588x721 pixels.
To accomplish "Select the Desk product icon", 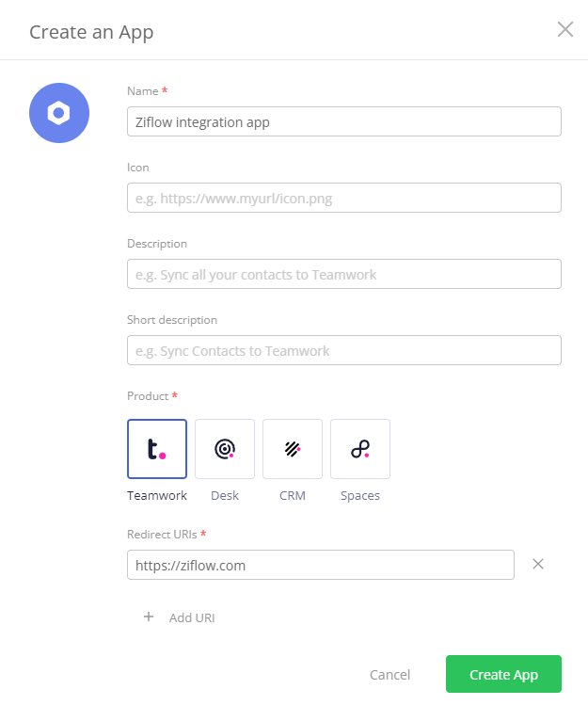I will [225, 449].
